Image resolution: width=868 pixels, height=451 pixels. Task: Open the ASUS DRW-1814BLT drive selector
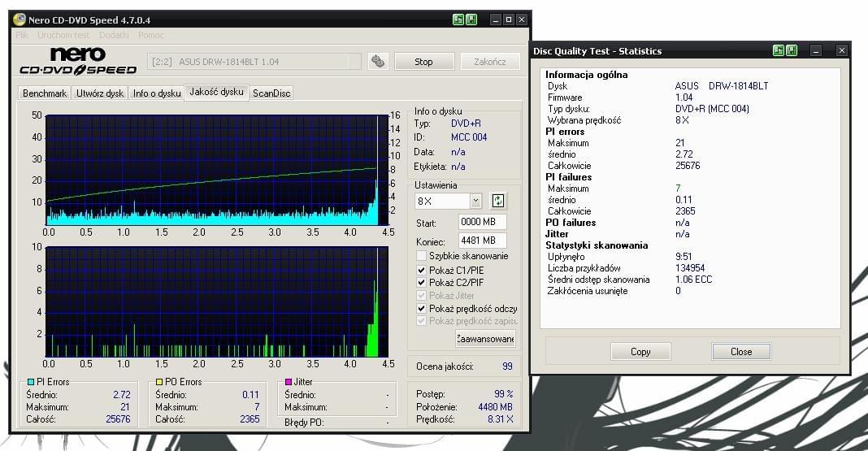254,62
